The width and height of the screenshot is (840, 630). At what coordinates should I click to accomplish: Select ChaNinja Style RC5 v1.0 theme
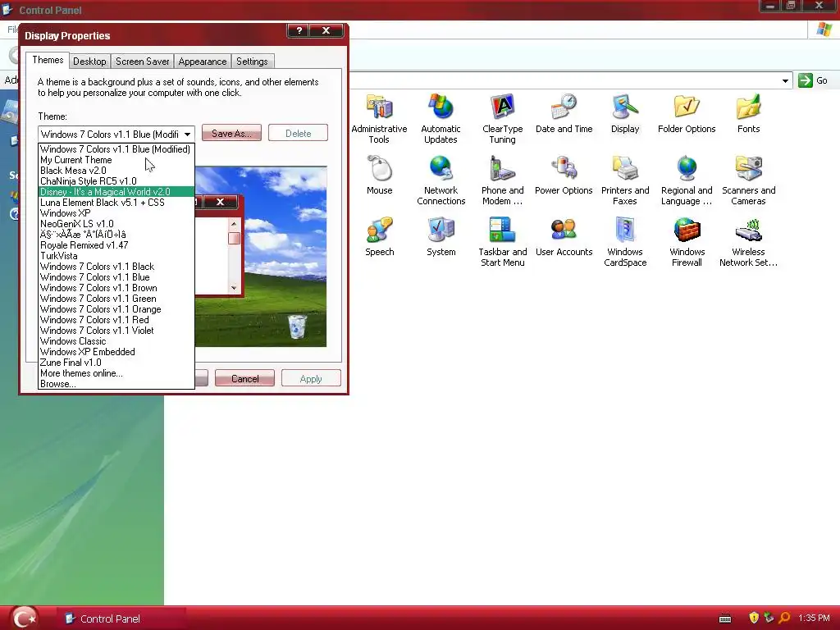[116, 181]
